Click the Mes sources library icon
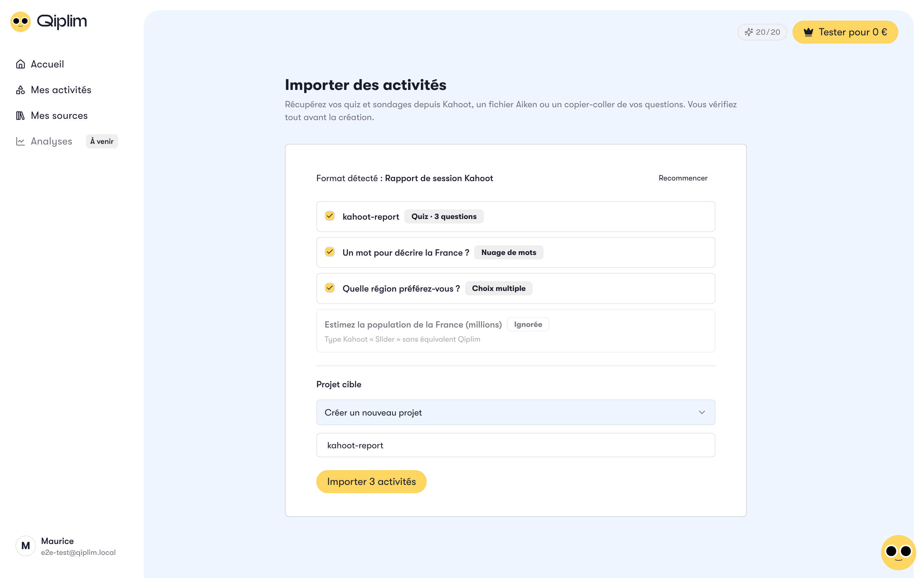This screenshot has width=924, height=578. 20,116
